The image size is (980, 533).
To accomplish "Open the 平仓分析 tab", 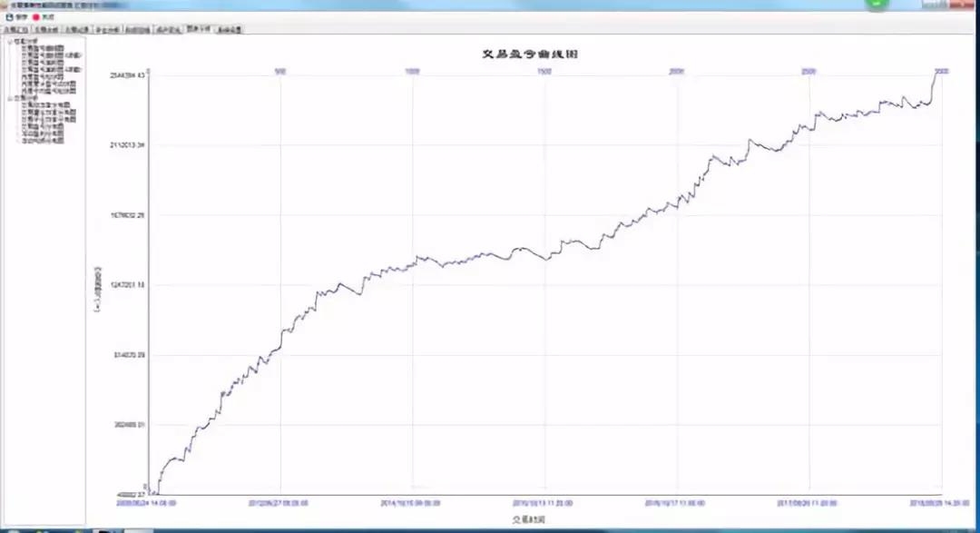I will [x=107, y=29].
